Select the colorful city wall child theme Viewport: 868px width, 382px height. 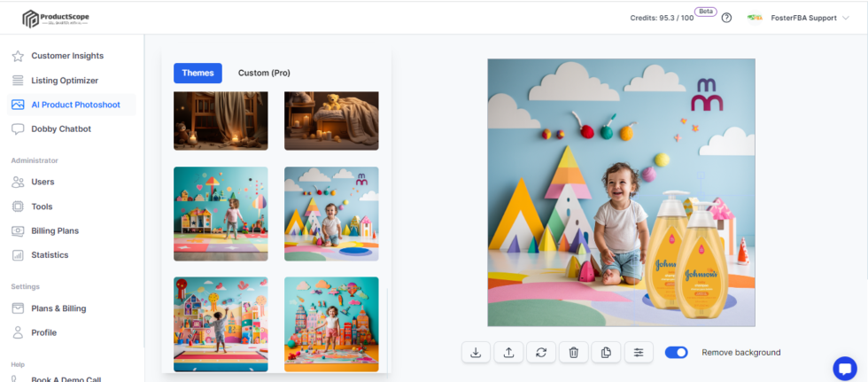click(x=221, y=324)
